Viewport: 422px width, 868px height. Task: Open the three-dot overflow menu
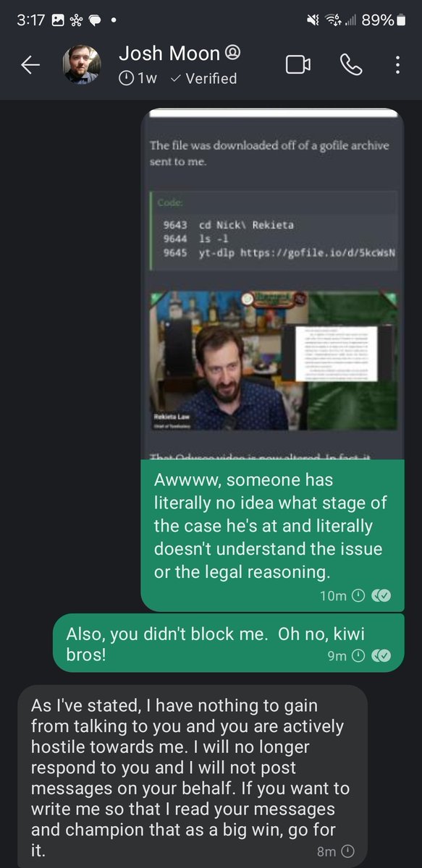coord(397,65)
